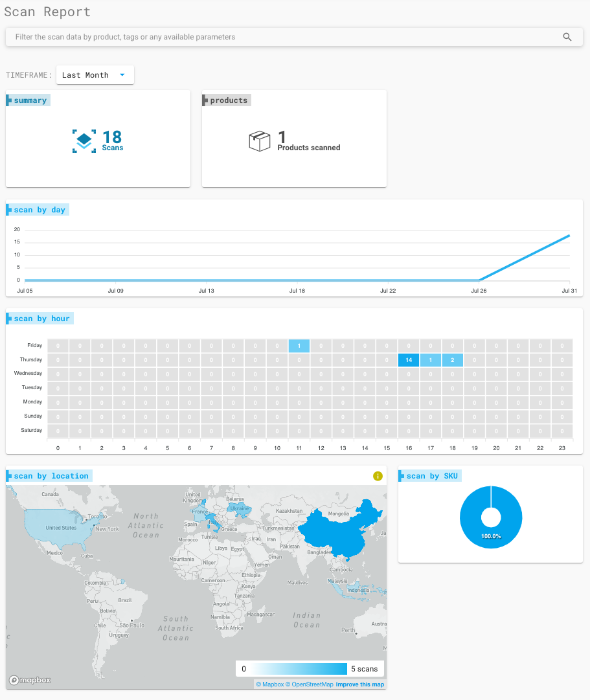Select the heatmap cell showing 14 Thursday scans
The image size is (590, 700).
[408, 359]
